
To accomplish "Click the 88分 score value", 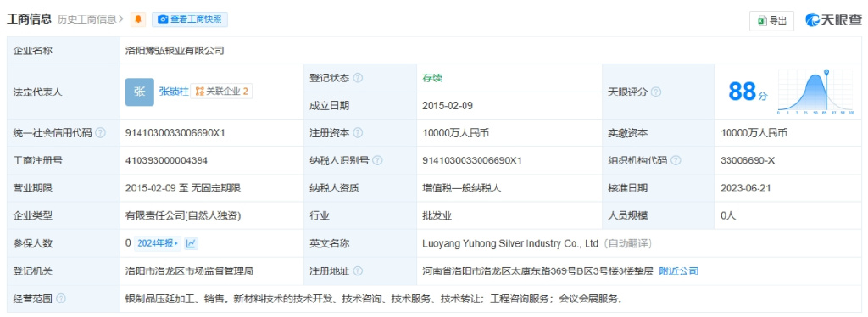I will pos(748,92).
